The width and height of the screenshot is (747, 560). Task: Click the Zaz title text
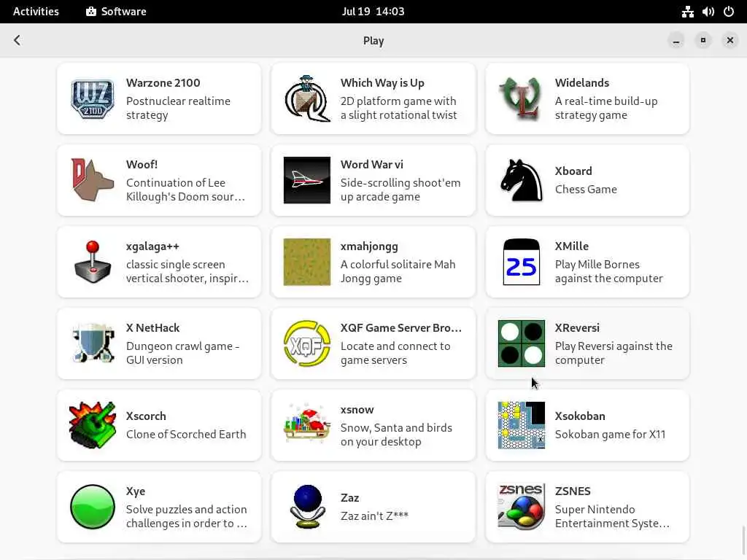click(349, 497)
